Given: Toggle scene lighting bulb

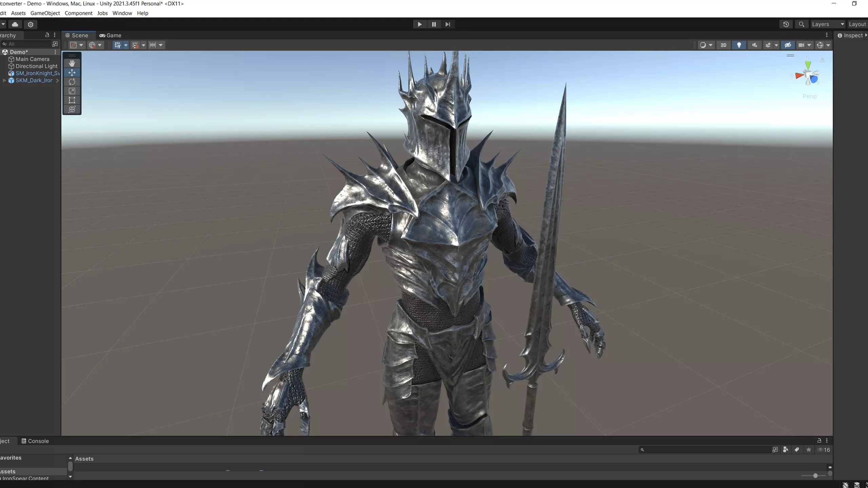Looking at the screenshot, I should 739,45.
